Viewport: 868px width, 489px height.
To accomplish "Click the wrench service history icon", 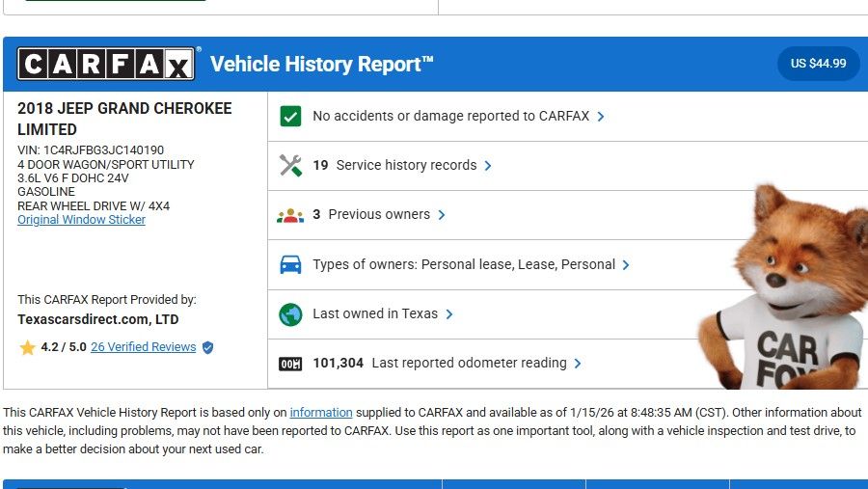I will tap(290, 166).
